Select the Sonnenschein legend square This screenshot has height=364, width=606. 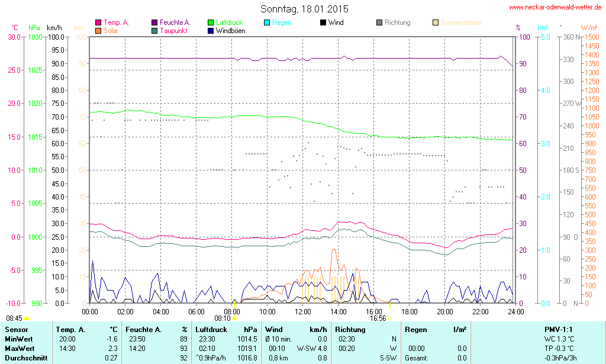tap(436, 22)
